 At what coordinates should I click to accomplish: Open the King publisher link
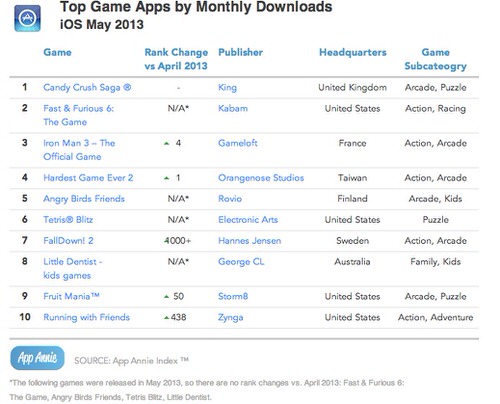[x=227, y=87]
